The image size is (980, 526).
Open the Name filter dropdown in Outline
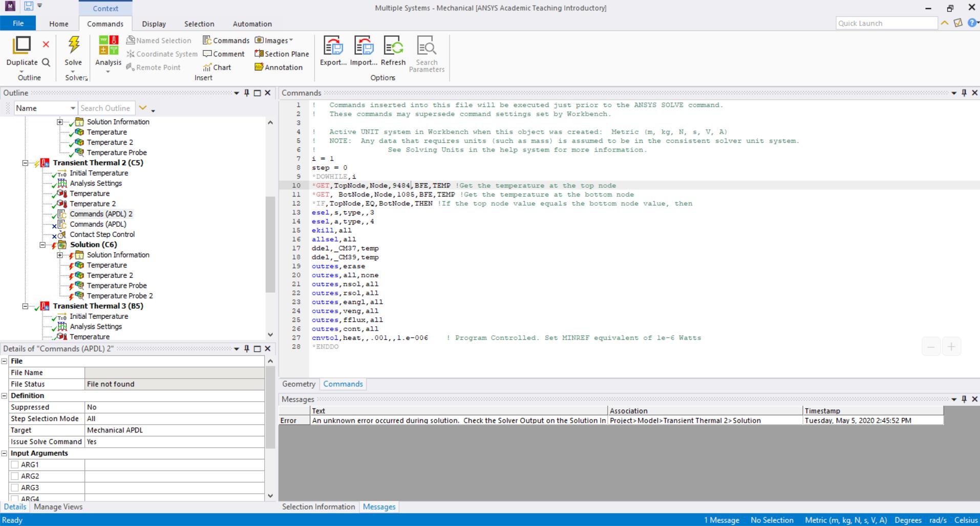click(x=72, y=108)
